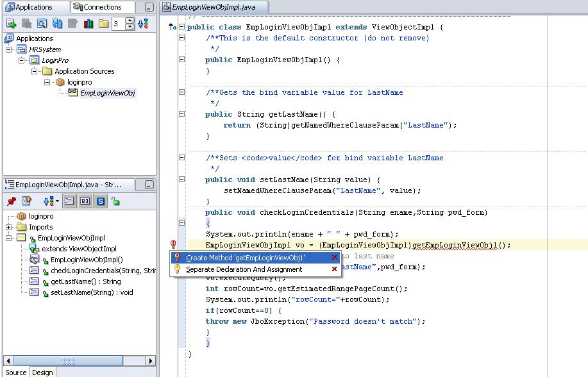Toggle the show fields '123' button
The width and height of the screenshot is (588, 377).
click(x=85, y=201)
